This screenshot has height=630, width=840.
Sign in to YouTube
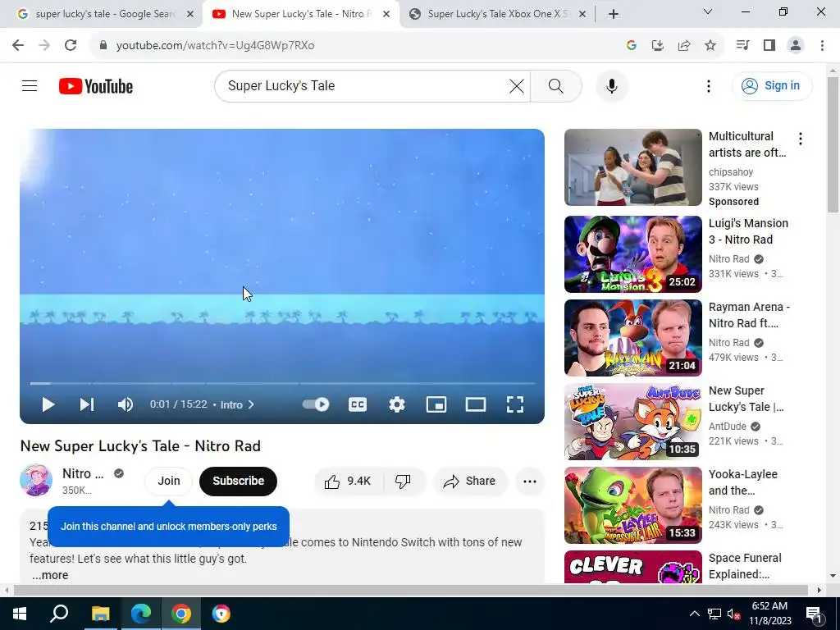[772, 85]
